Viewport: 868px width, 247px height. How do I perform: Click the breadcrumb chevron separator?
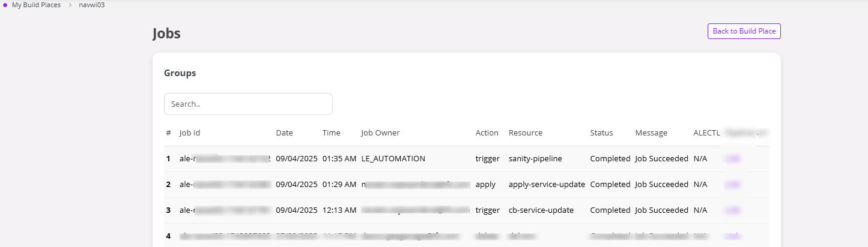(70, 5)
